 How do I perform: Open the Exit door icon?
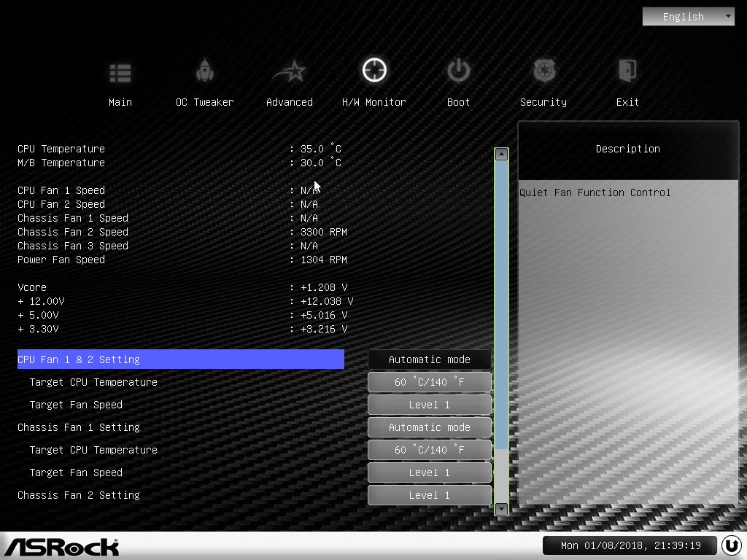tap(627, 71)
